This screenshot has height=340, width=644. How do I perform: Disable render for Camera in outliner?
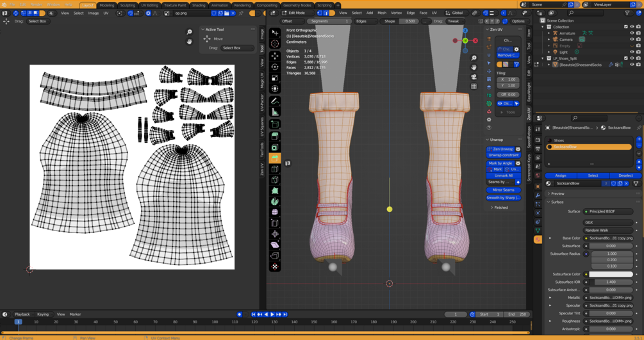pyautogui.click(x=638, y=40)
